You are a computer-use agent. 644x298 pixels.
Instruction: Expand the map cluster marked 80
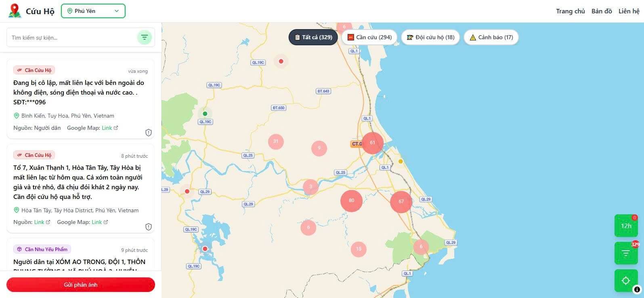click(x=351, y=201)
